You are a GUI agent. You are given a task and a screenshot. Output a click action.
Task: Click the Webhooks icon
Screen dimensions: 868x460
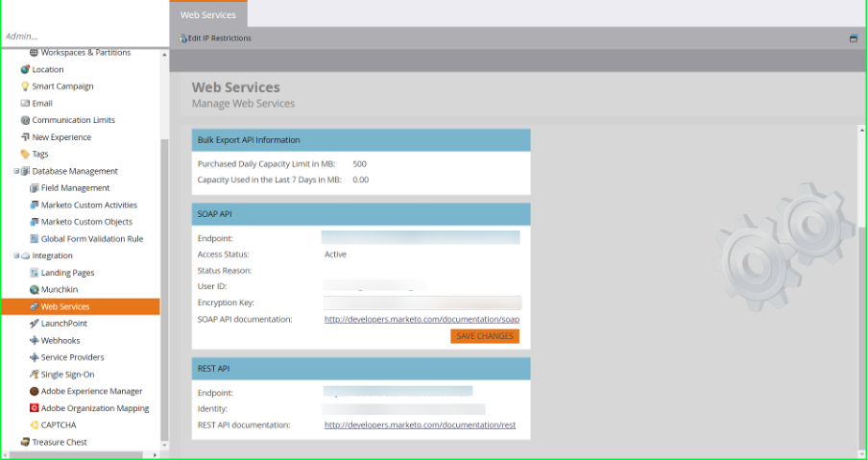(34, 340)
